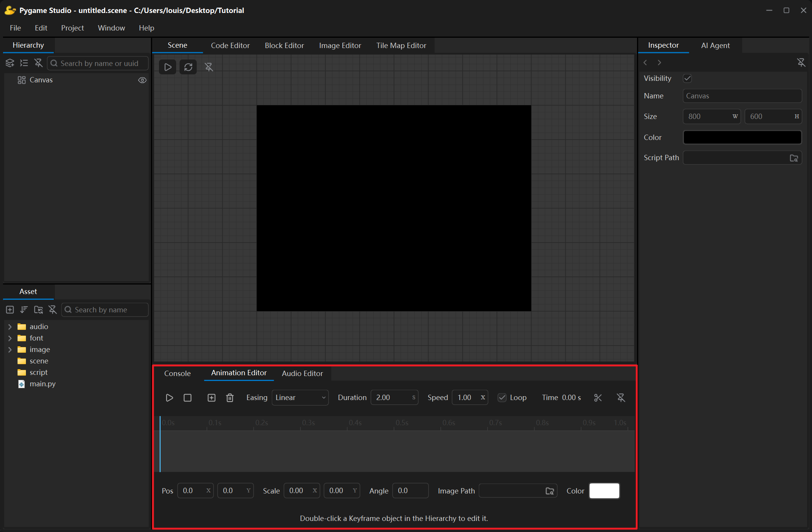Click the Asset new item icon

click(10, 310)
